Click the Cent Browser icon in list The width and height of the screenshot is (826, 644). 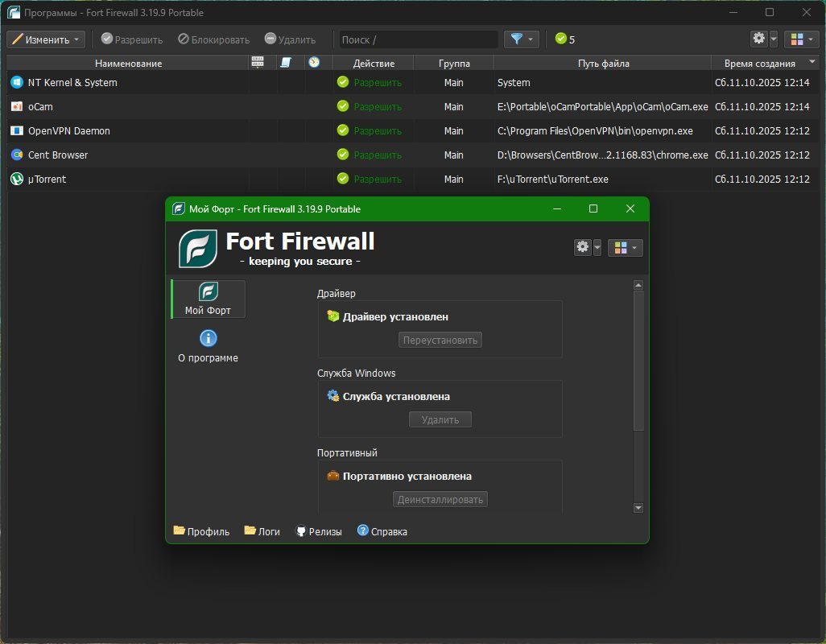coord(17,155)
